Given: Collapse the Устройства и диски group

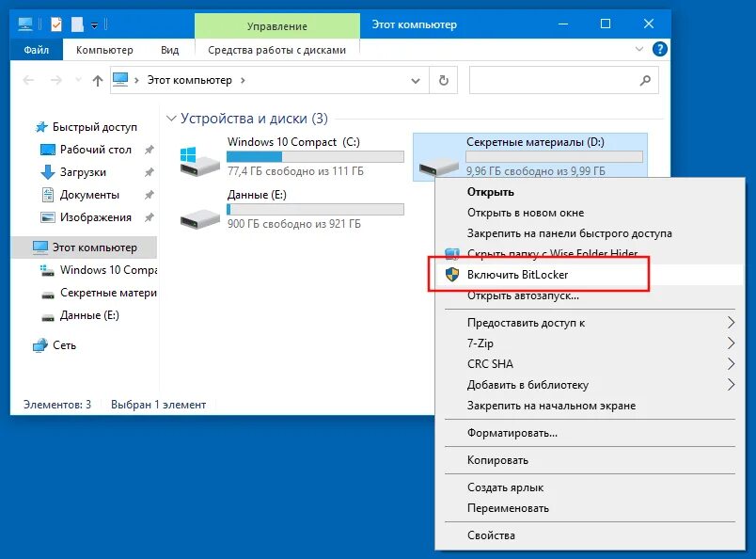Looking at the screenshot, I should [171, 119].
